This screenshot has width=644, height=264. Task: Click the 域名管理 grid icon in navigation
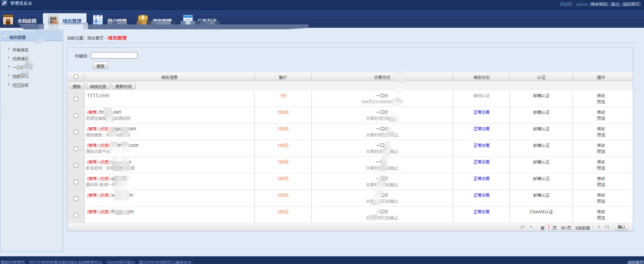coord(53,20)
